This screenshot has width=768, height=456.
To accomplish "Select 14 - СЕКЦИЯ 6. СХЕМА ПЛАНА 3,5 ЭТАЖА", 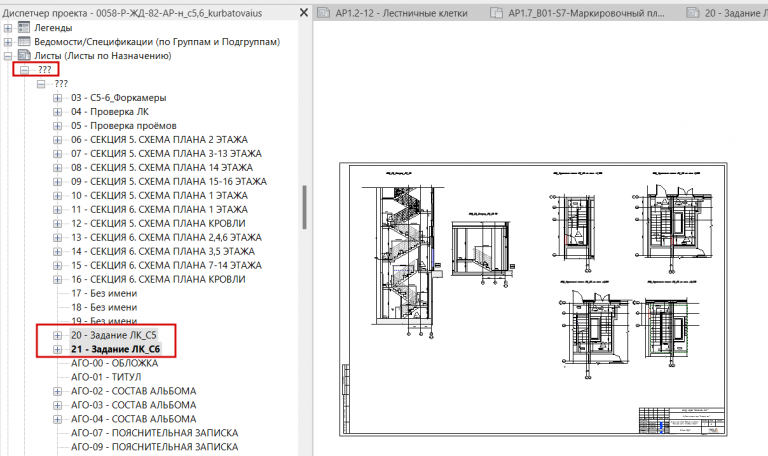I will tap(163, 252).
